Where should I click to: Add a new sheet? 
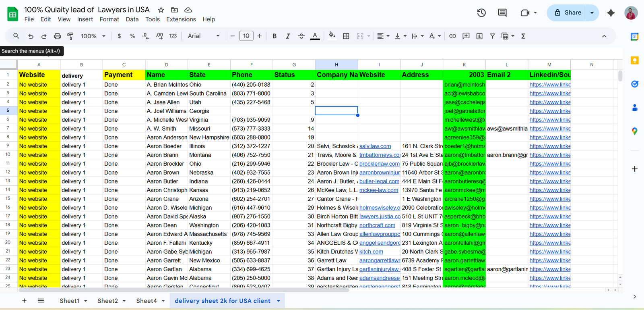[24, 301]
